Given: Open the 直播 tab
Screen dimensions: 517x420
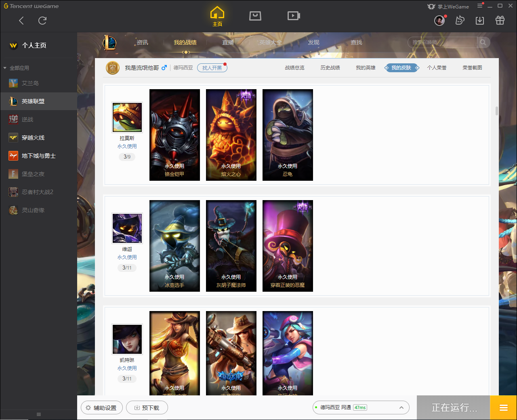Looking at the screenshot, I should click(228, 42).
